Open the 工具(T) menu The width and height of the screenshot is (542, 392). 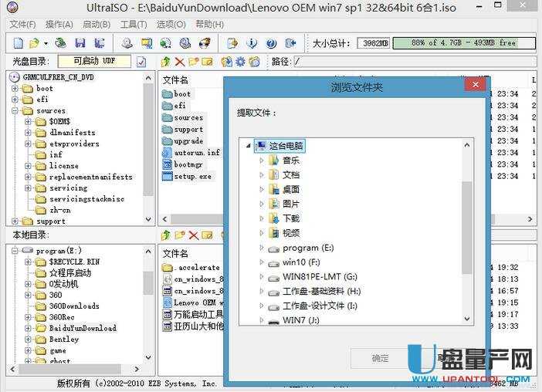(x=133, y=25)
